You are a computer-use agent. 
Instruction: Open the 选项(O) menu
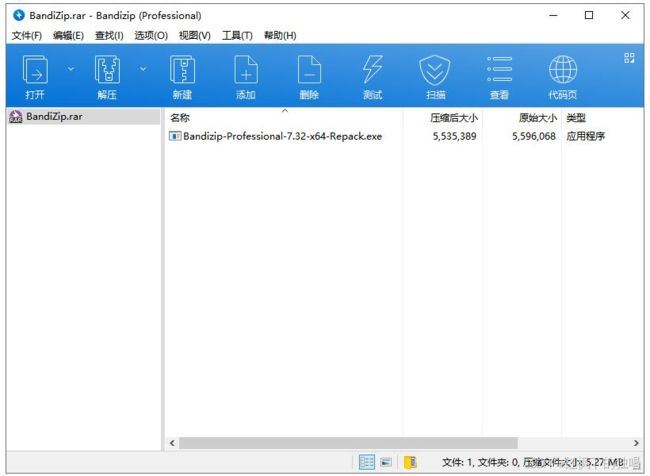tap(151, 36)
